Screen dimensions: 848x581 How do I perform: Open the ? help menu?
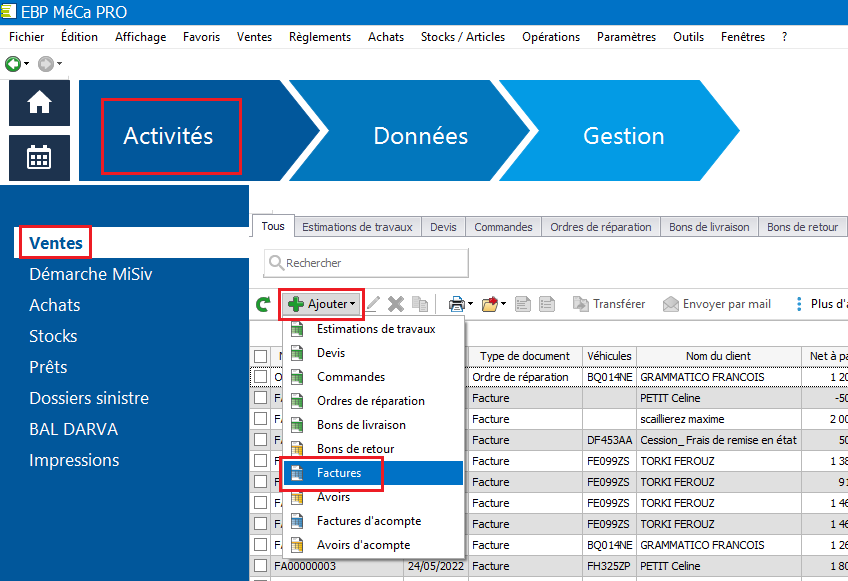(784, 37)
